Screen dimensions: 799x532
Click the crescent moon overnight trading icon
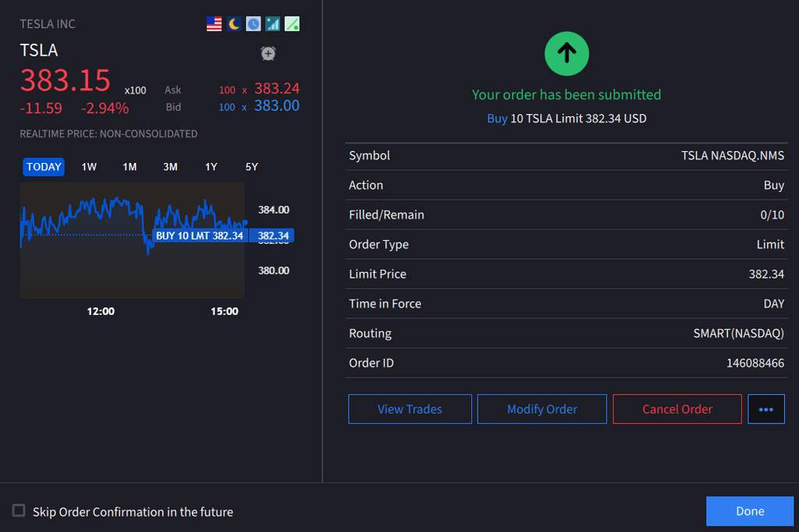pyautogui.click(x=234, y=24)
